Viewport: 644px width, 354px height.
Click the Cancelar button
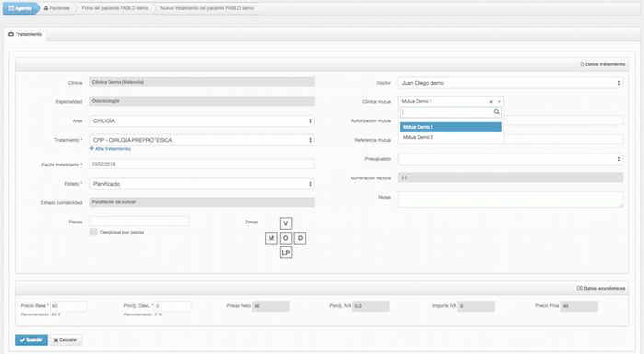click(65, 340)
